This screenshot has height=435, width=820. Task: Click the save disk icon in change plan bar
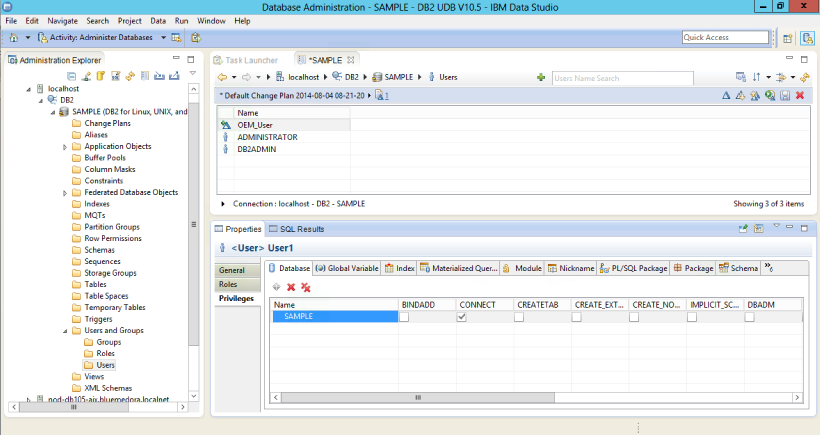pos(785,95)
